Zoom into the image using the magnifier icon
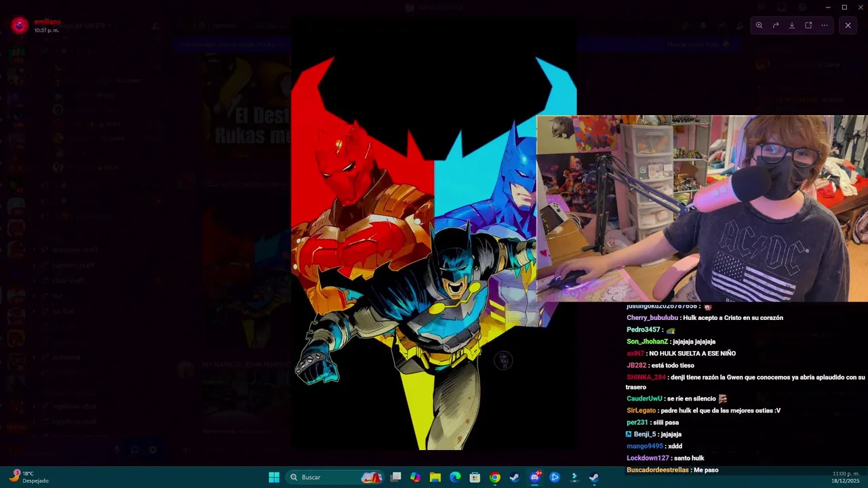Viewport: 868px width, 488px height. tap(759, 25)
